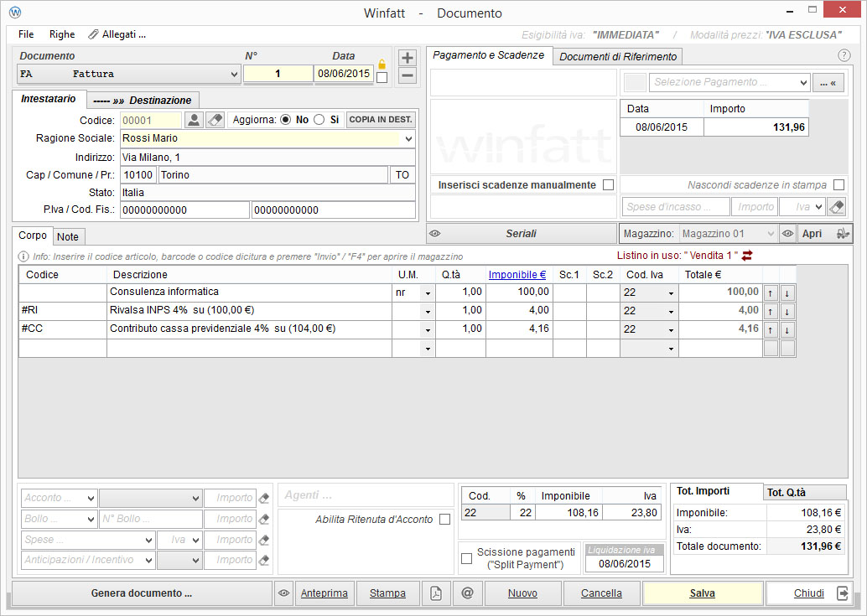Open the Note tab

tap(68, 237)
